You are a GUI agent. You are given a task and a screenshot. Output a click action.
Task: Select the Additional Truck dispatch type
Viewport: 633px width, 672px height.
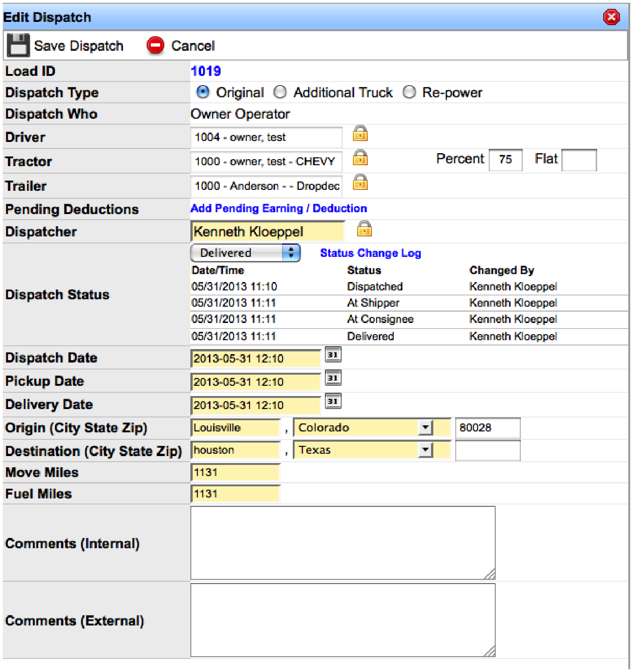click(x=280, y=92)
